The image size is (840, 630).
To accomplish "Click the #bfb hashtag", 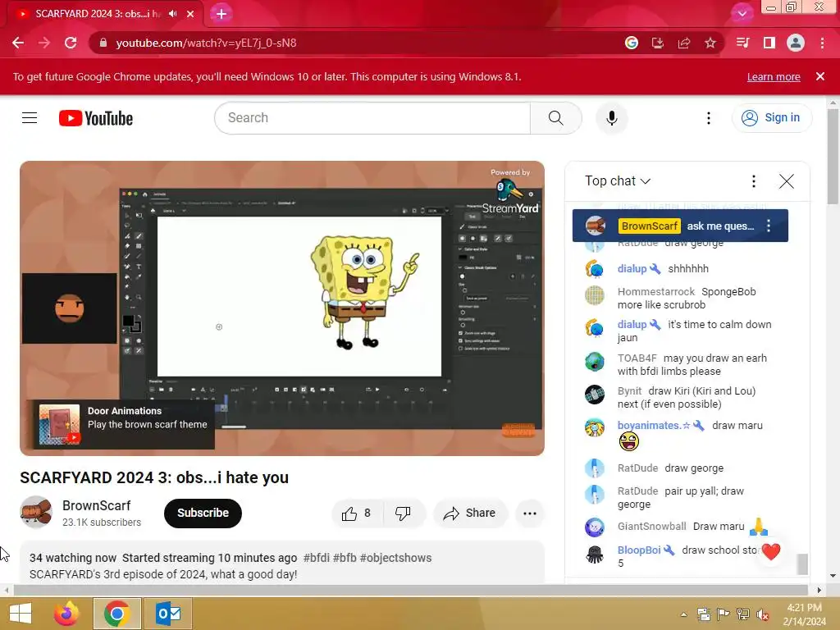I will coord(345,558).
